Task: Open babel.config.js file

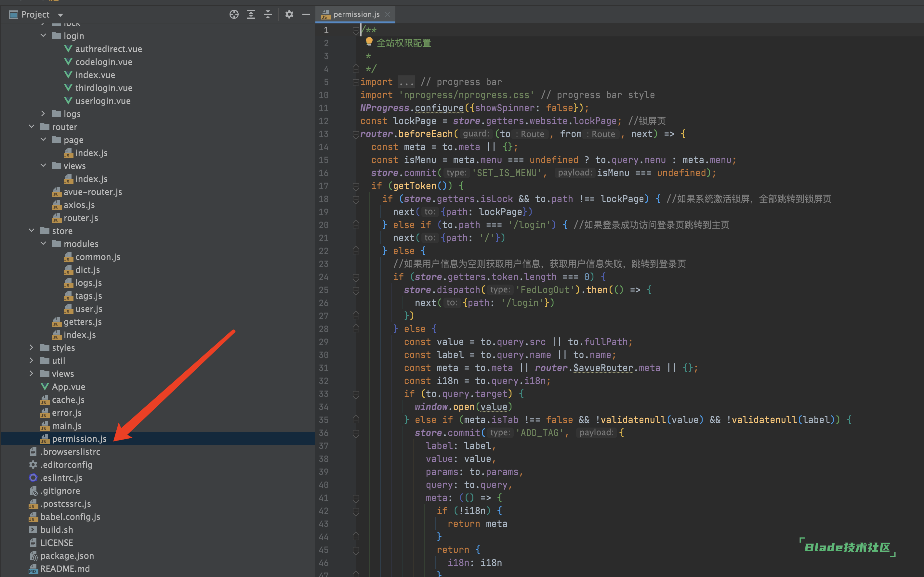Action: pyautogui.click(x=70, y=517)
